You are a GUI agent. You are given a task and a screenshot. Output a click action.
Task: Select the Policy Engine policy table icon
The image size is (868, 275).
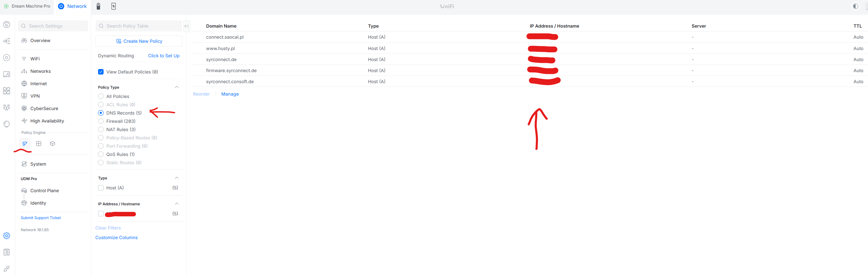tap(25, 144)
